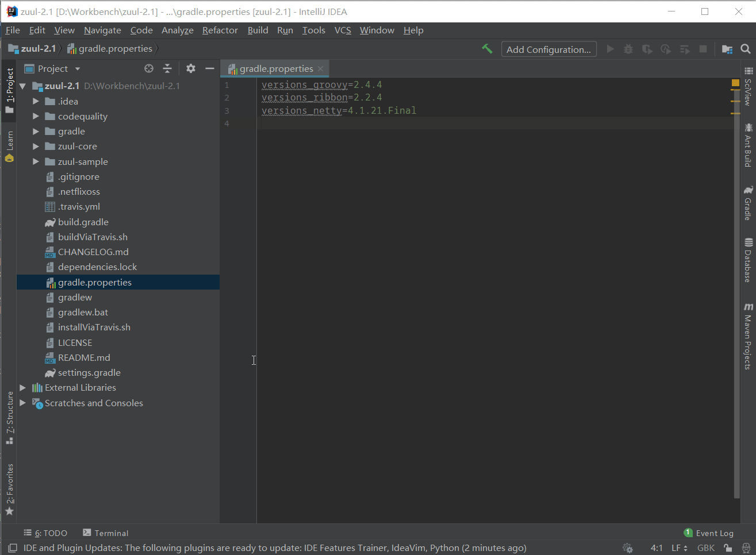756x555 pixels.
Task: Click the Stop square icon
Action: (703, 49)
